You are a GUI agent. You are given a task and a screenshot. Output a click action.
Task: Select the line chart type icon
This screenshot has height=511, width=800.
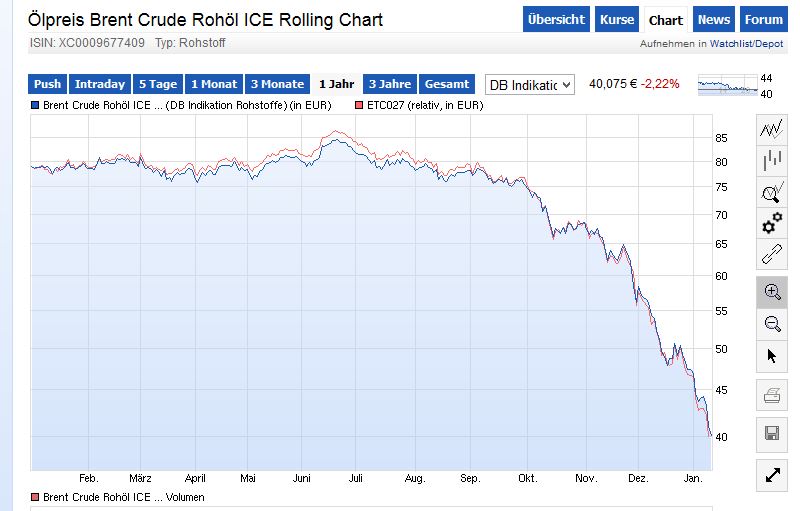(x=771, y=130)
